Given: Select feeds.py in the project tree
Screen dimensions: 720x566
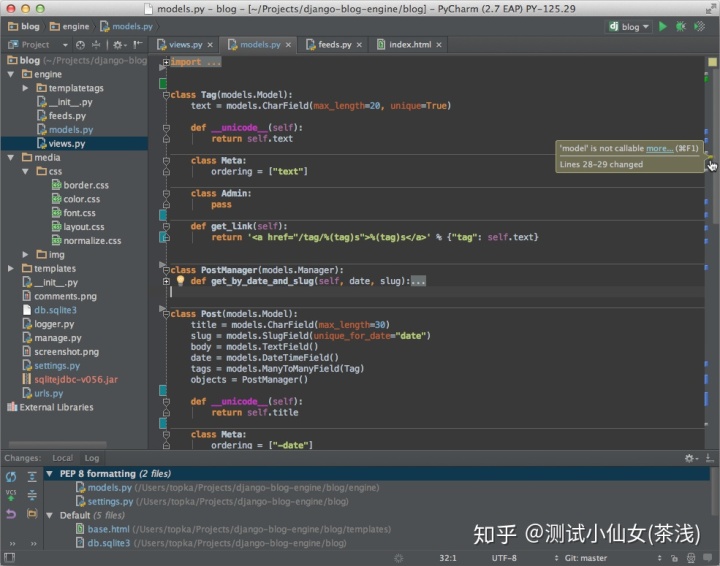Looking at the screenshot, I should 61,116.
